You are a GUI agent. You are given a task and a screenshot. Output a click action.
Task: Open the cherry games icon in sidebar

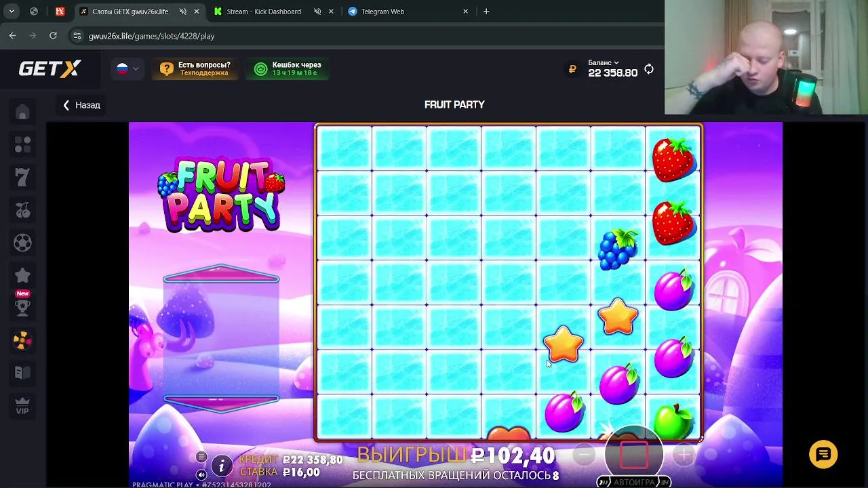pos(22,210)
